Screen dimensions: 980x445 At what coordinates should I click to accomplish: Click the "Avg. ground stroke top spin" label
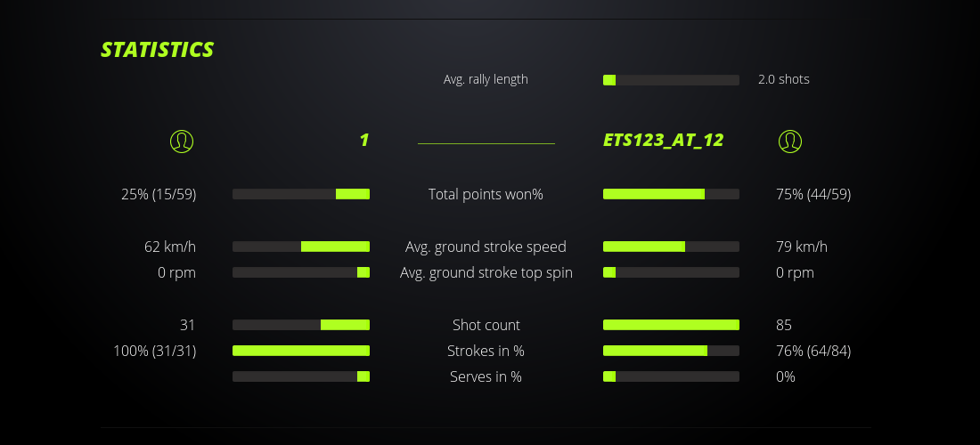[486, 272]
